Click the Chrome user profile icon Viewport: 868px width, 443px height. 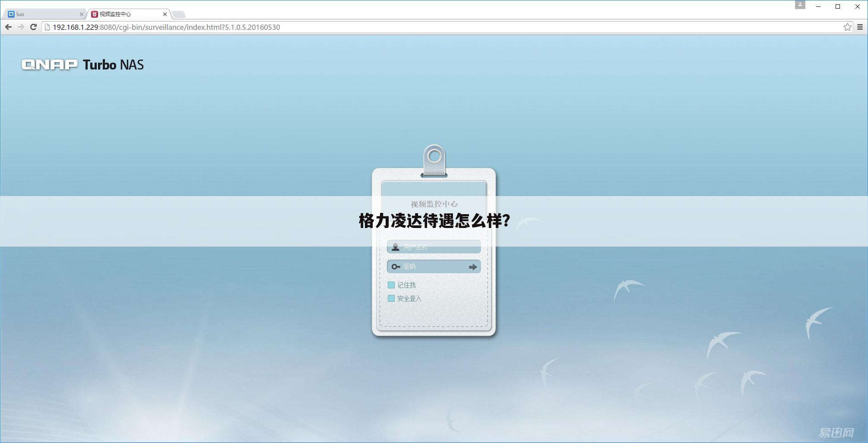(800, 5)
